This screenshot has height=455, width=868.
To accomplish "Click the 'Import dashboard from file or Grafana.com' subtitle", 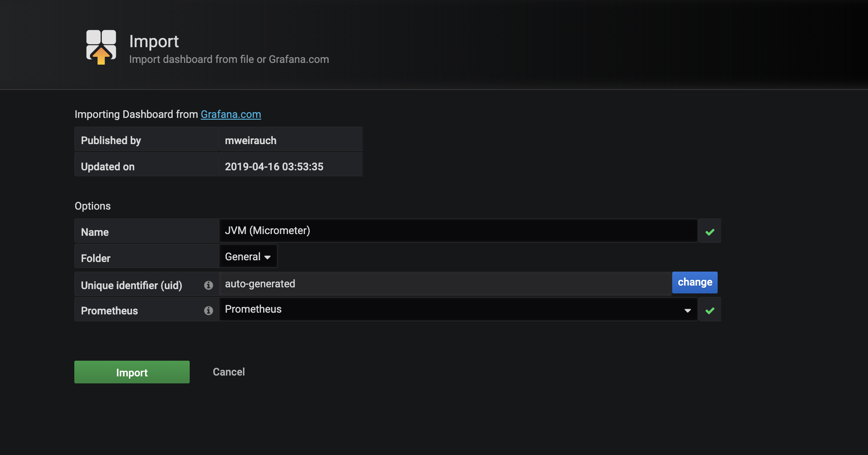I will point(229,59).
